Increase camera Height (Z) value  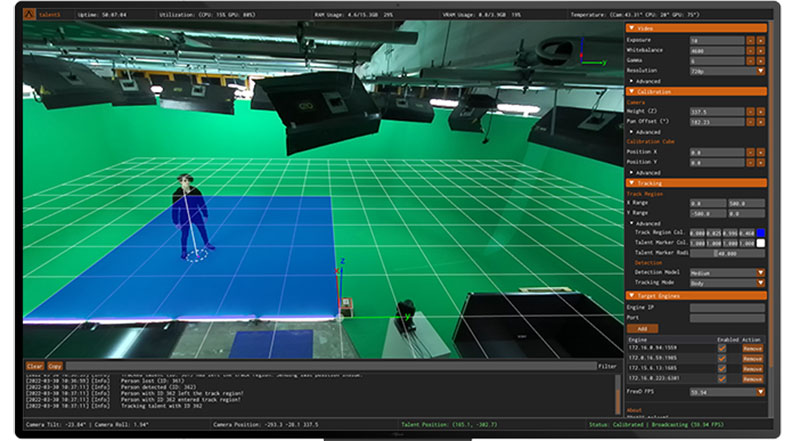coord(761,111)
